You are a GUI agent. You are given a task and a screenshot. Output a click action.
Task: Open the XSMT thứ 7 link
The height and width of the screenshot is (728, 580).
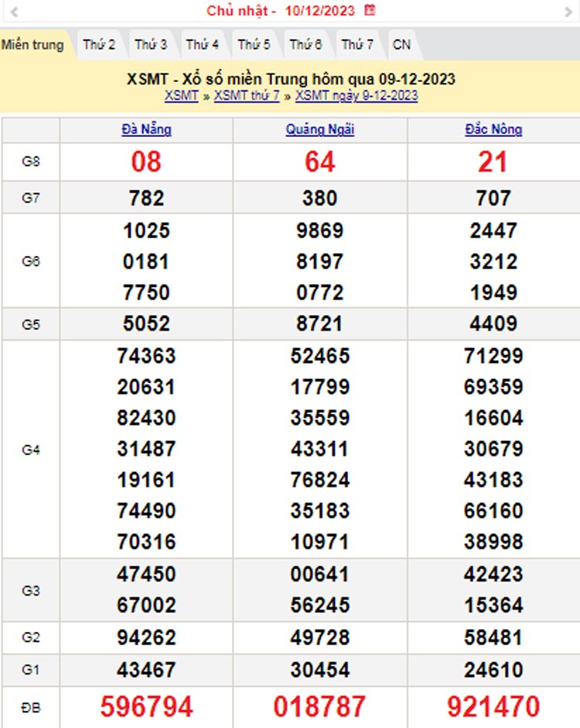point(247,96)
